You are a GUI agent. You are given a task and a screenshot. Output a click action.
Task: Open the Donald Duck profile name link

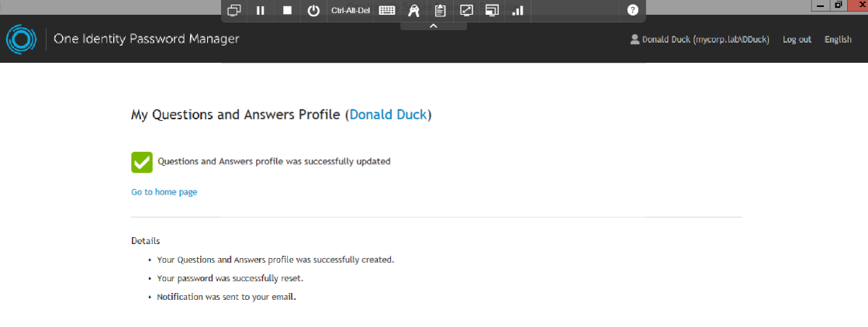point(388,115)
